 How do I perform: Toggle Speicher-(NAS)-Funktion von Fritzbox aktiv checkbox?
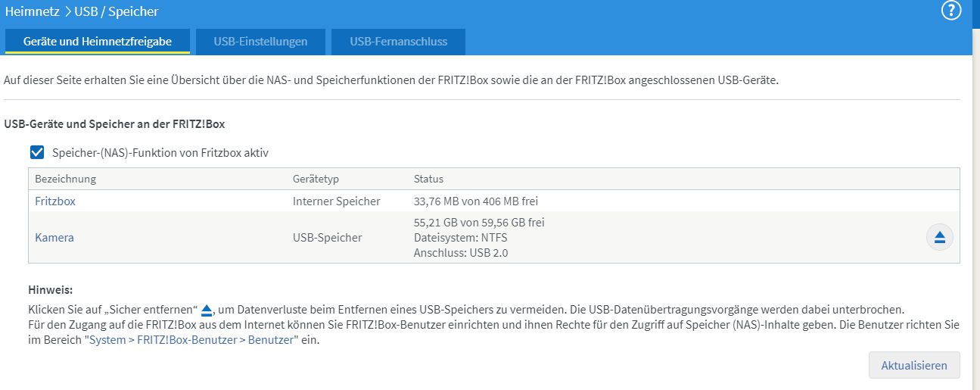click(x=37, y=153)
